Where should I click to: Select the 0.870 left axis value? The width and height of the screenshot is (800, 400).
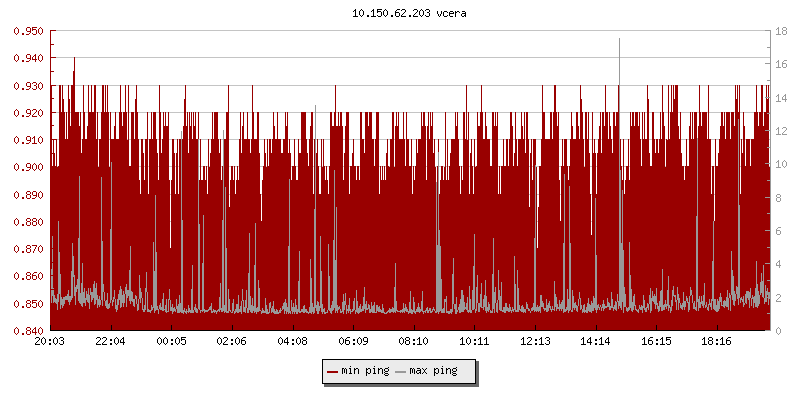(27, 249)
